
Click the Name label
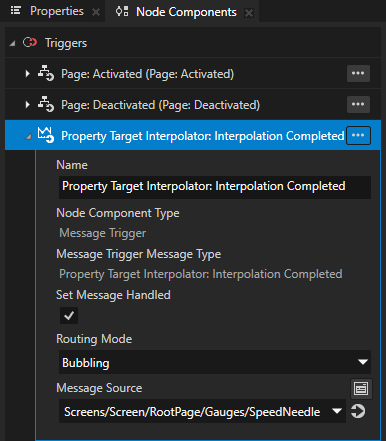point(72,165)
